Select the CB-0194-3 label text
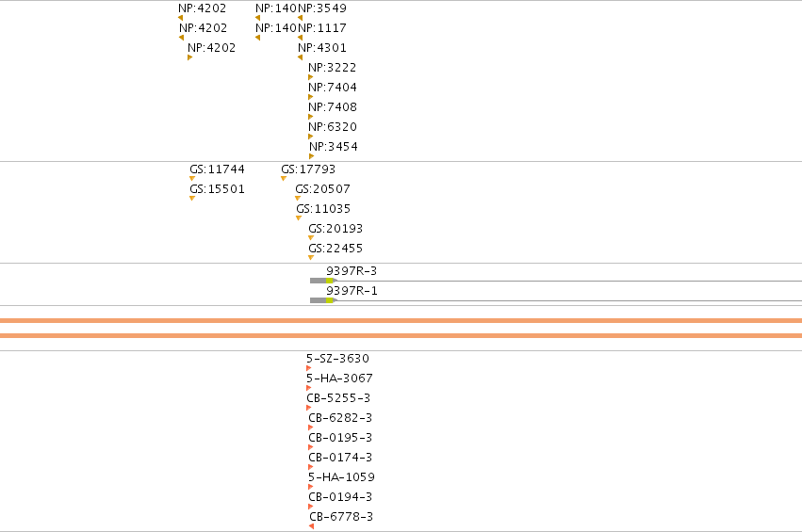The width and height of the screenshot is (802, 532). click(x=340, y=497)
